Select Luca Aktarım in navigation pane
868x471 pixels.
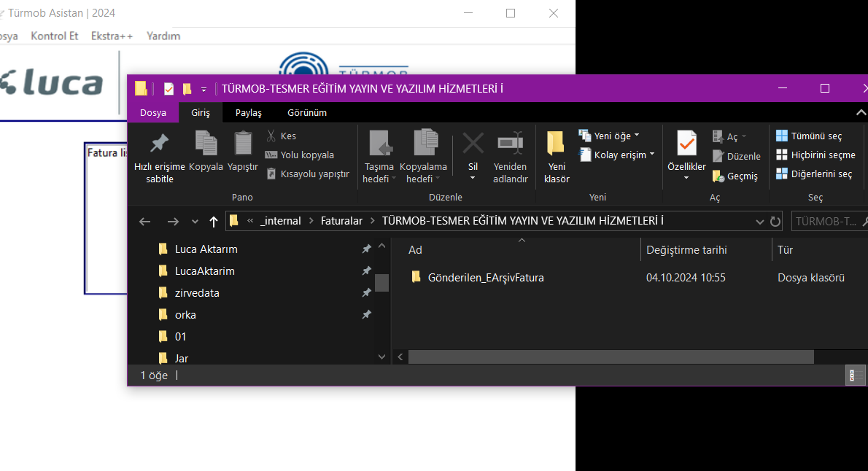coord(206,249)
